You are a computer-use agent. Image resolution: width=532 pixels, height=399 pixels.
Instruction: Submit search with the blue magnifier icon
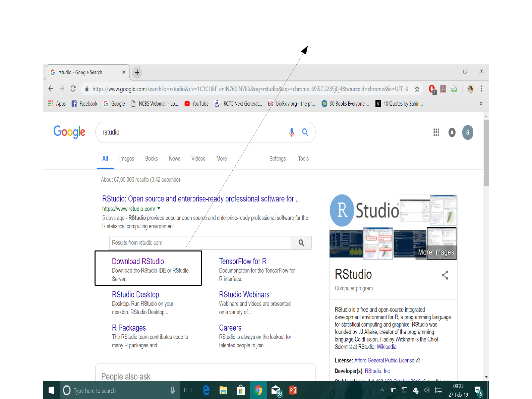305,132
